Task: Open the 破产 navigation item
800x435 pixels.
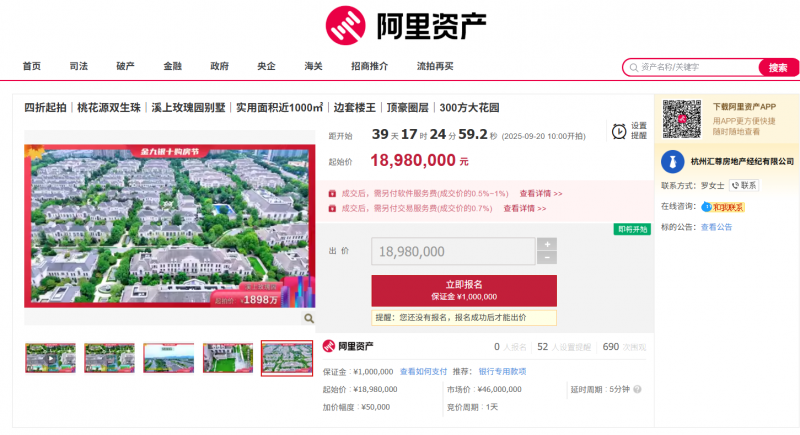Action: pos(126,66)
